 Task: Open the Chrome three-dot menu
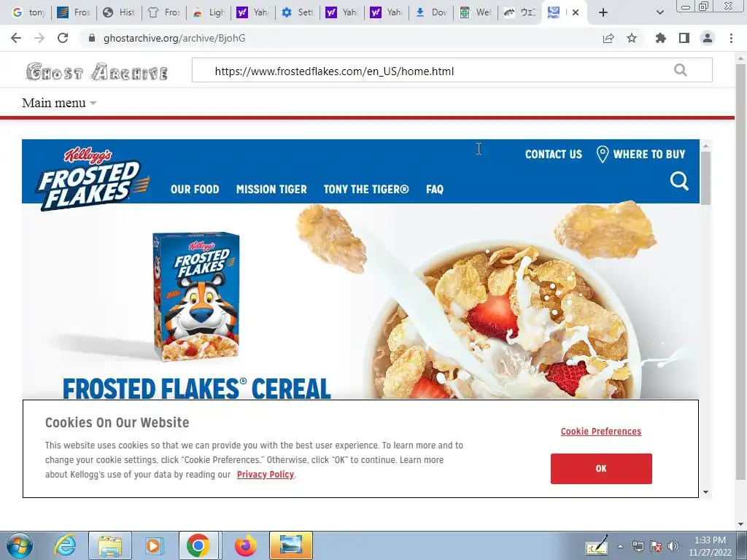(731, 38)
